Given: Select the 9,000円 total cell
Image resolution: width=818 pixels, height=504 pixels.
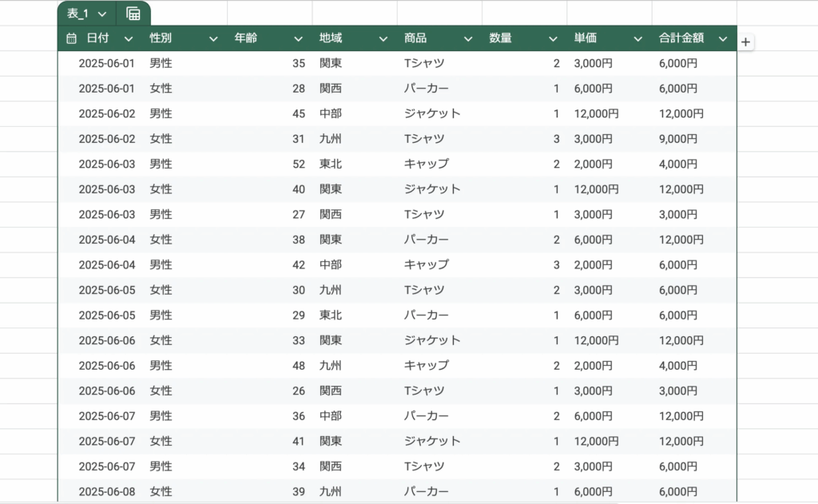Looking at the screenshot, I should (678, 139).
